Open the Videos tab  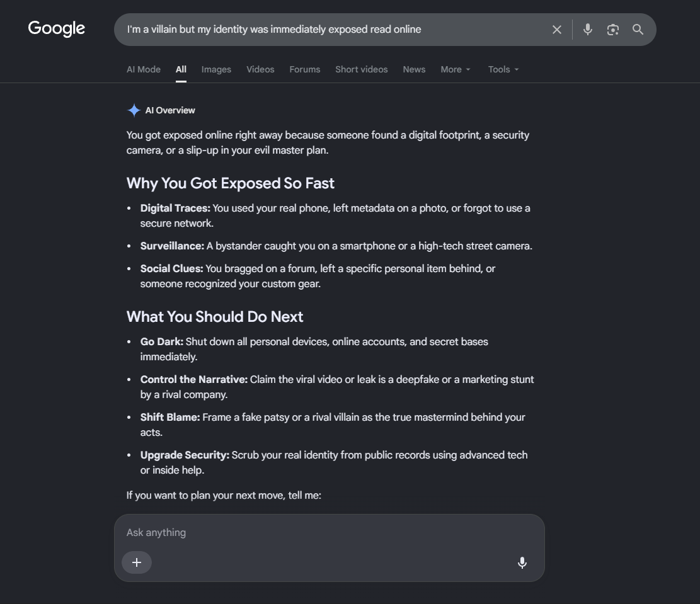click(x=260, y=69)
